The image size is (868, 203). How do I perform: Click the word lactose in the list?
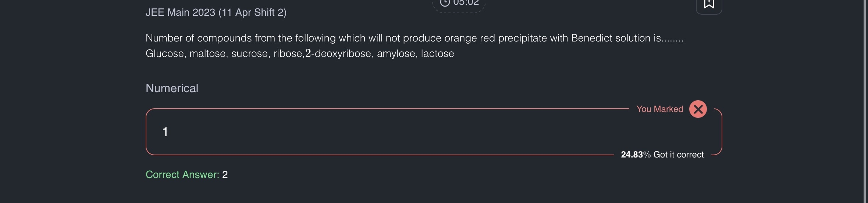pos(437,54)
